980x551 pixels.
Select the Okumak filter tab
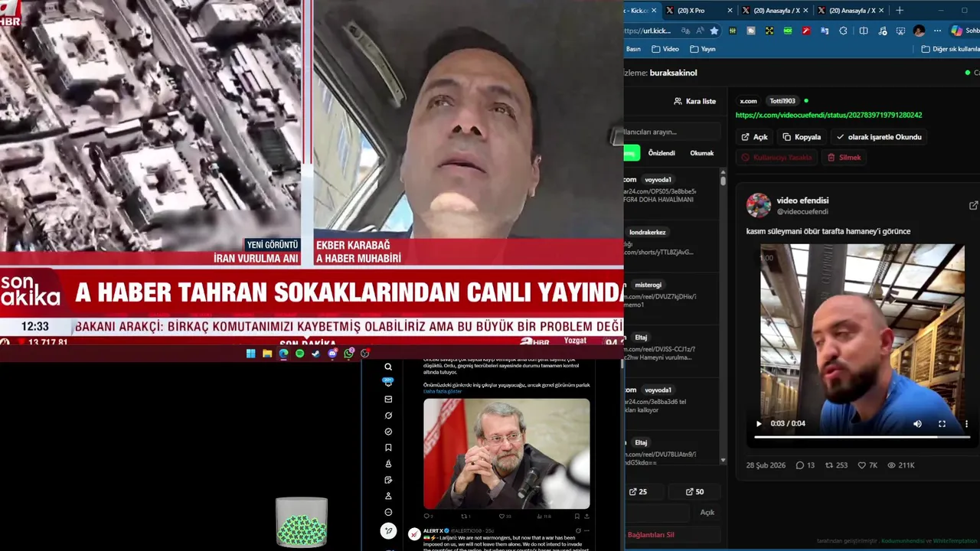tap(702, 153)
